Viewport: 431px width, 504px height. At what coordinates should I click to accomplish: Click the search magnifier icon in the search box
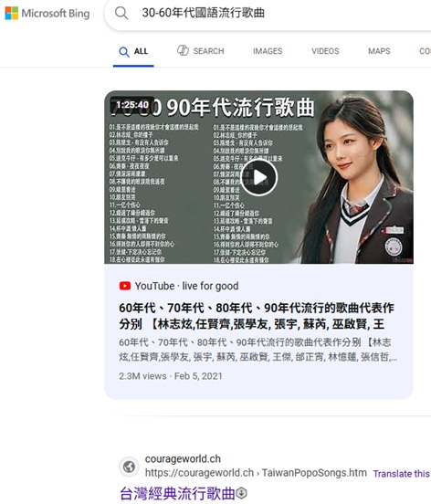point(121,13)
